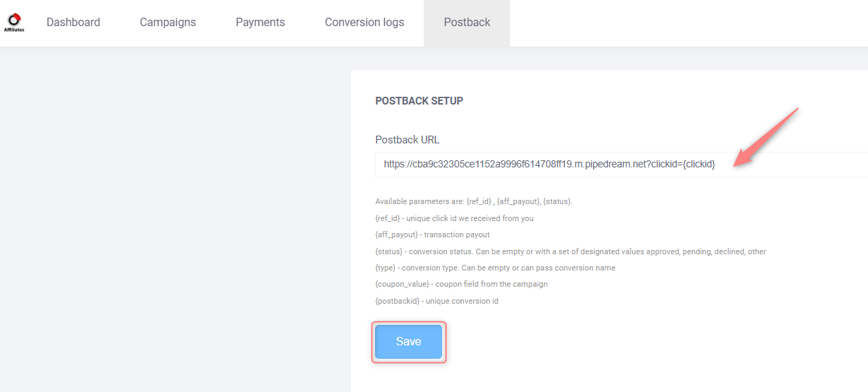Click the POSTBACK SETUP heading
This screenshot has height=392, width=868.
[419, 101]
